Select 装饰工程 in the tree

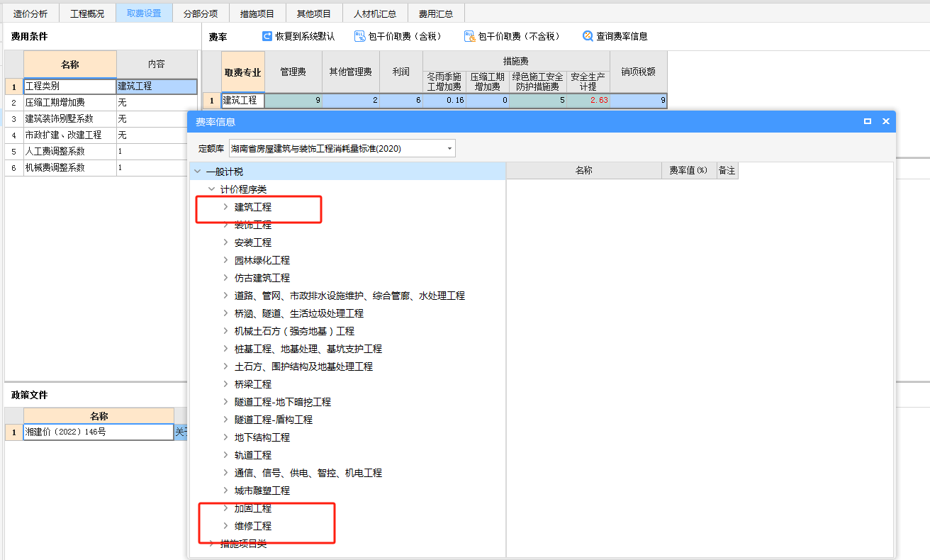click(x=253, y=225)
